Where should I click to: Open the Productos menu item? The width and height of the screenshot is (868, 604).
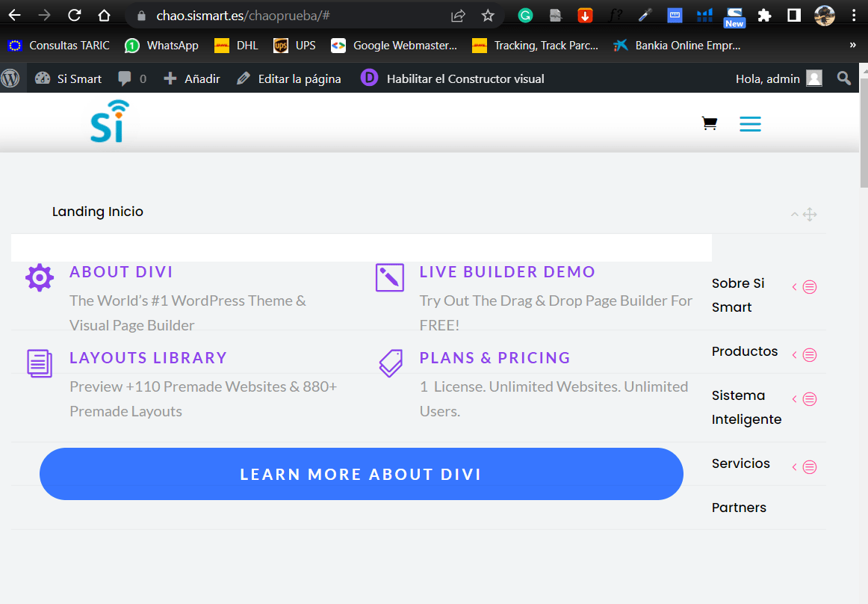745,351
